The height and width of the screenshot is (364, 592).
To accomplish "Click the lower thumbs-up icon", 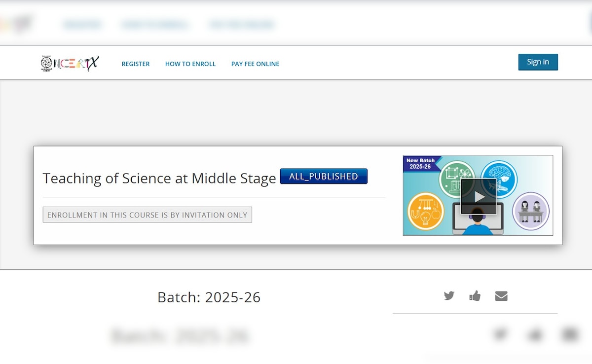I will coord(535,334).
